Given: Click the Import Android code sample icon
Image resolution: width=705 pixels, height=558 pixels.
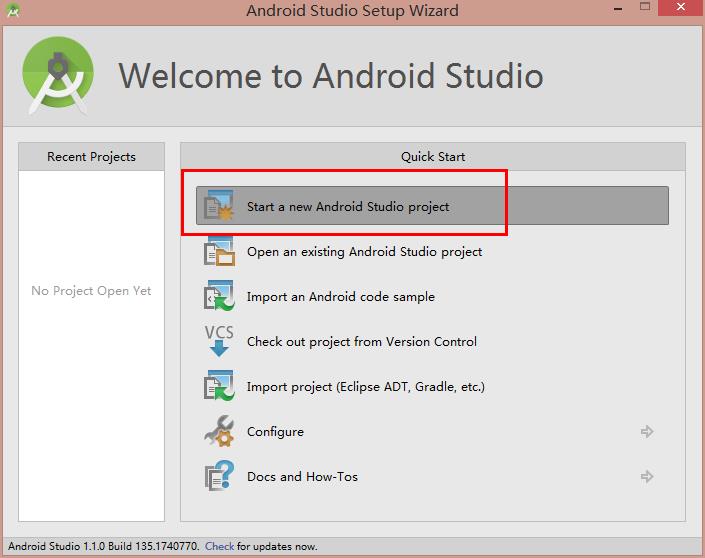Looking at the screenshot, I should click(219, 296).
